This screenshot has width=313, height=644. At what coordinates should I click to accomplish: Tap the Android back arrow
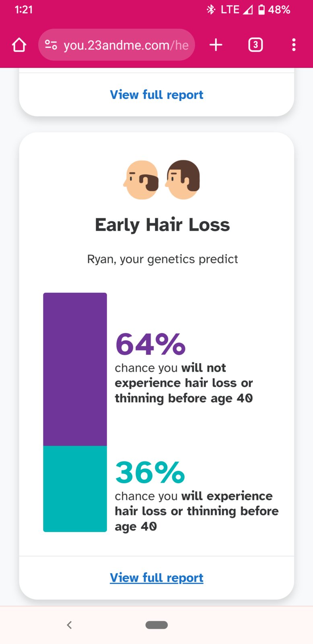coord(69,625)
